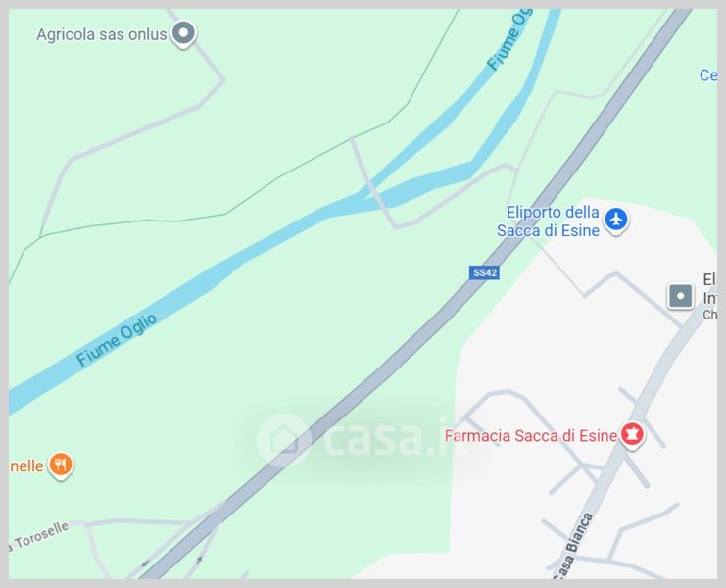Click the Agricola sas onlus map pin
726x588 pixels.
184,33
